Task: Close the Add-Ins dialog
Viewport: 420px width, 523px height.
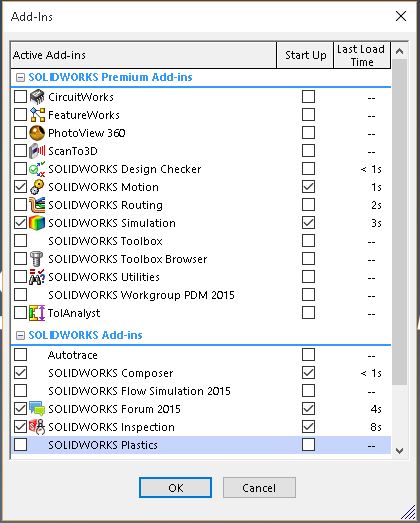Action: pos(401,16)
